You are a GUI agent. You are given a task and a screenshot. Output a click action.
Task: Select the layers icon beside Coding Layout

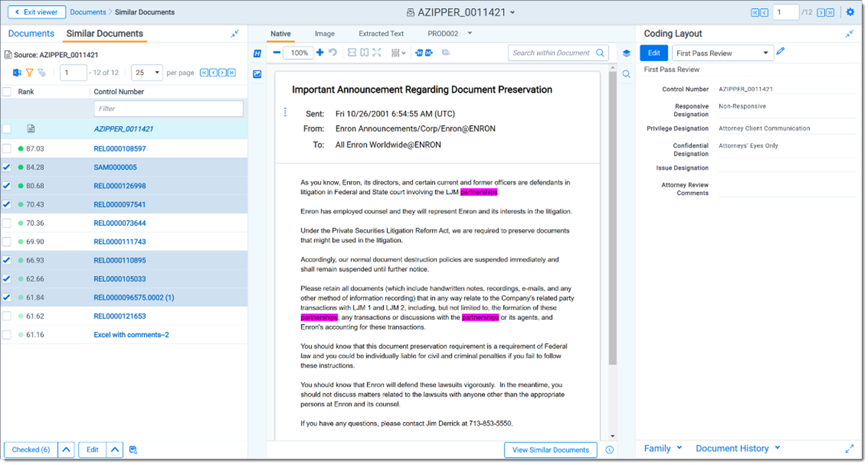[x=626, y=53]
